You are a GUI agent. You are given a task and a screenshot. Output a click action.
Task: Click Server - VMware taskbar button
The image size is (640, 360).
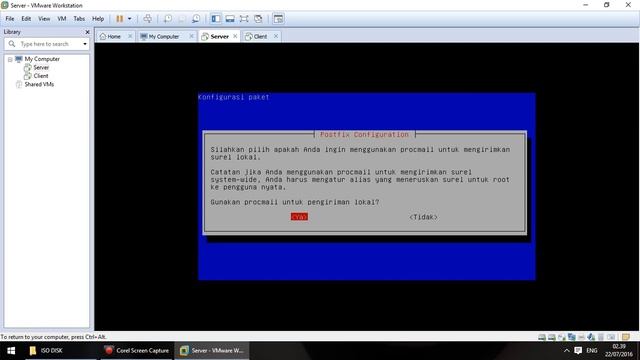[212, 351]
